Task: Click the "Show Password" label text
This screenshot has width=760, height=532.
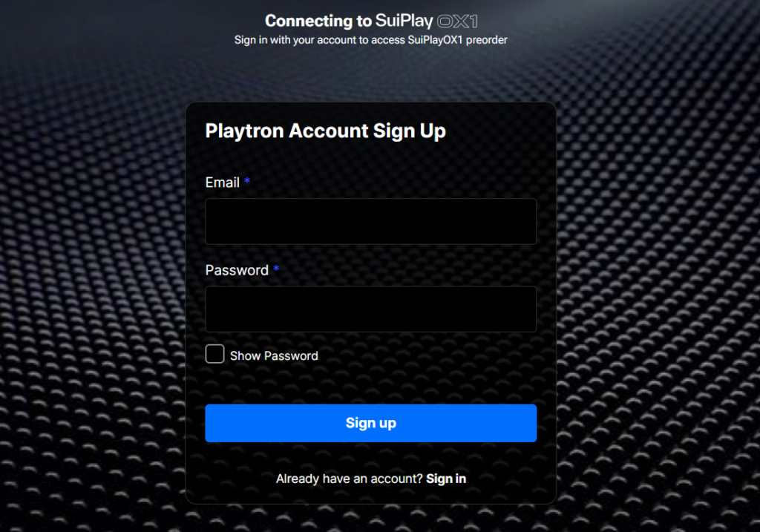Action: click(274, 356)
